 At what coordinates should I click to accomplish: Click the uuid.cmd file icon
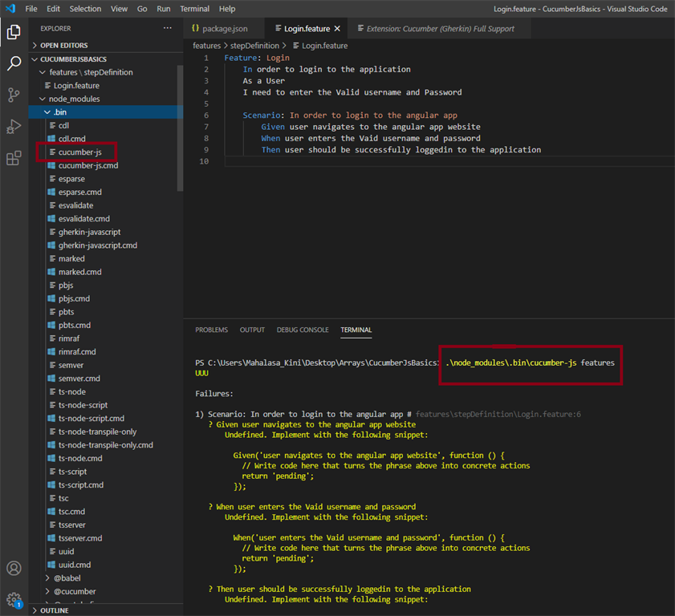pyautogui.click(x=51, y=565)
